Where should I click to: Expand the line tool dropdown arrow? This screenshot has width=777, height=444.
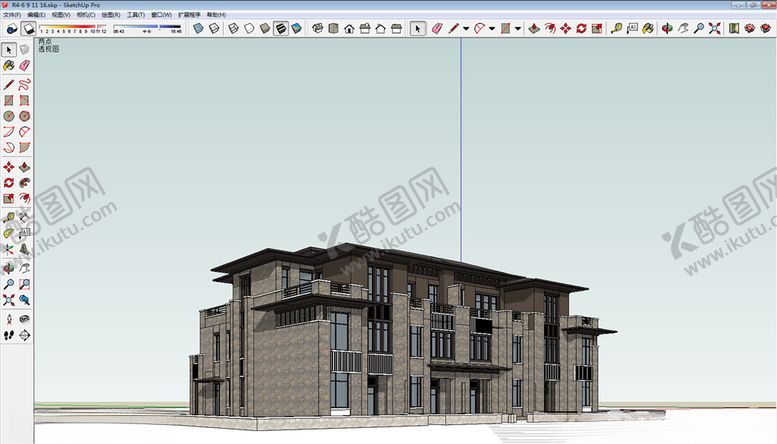pos(466,28)
